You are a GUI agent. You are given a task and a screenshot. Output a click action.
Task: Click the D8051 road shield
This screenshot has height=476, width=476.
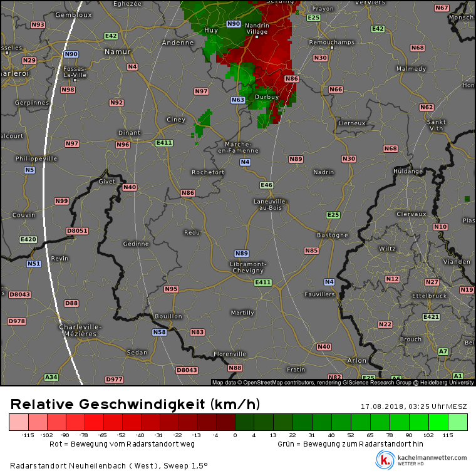[x=78, y=230]
